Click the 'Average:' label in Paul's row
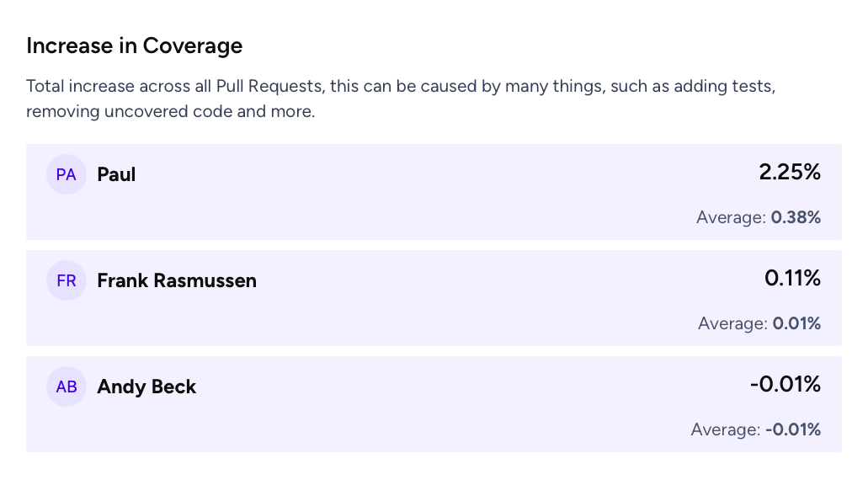This screenshot has width=868, height=480. 731,217
